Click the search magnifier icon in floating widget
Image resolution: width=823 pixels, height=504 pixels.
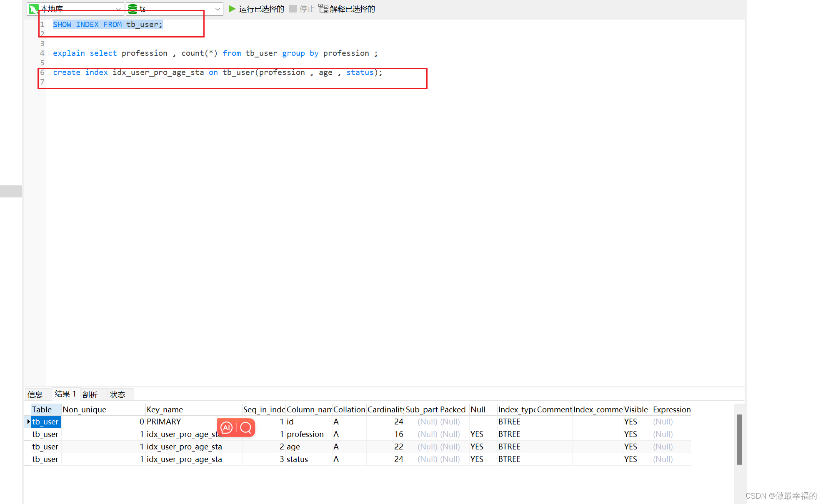pyautogui.click(x=246, y=427)
